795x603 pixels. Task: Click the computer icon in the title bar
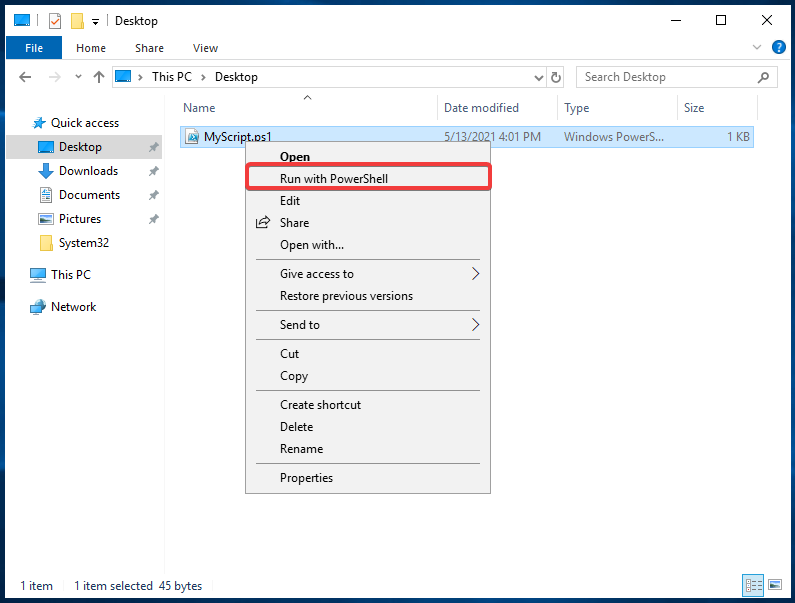tap(22, 21)
